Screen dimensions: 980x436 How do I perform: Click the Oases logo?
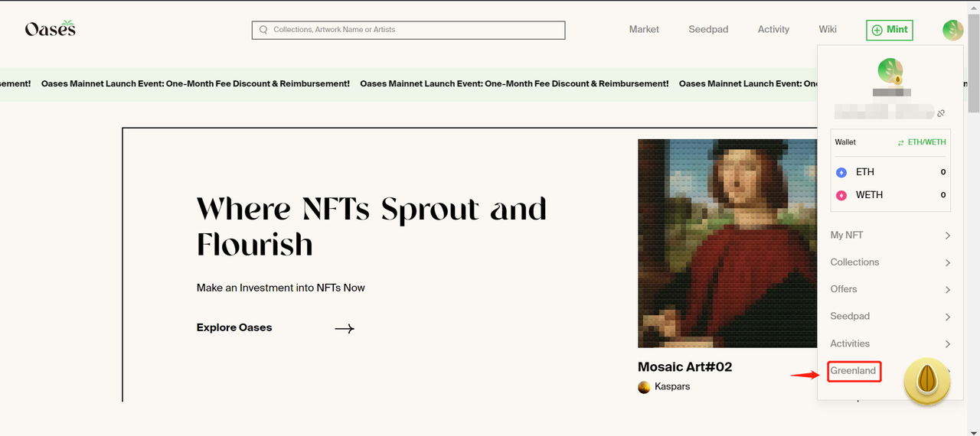(x=50, y=29)
